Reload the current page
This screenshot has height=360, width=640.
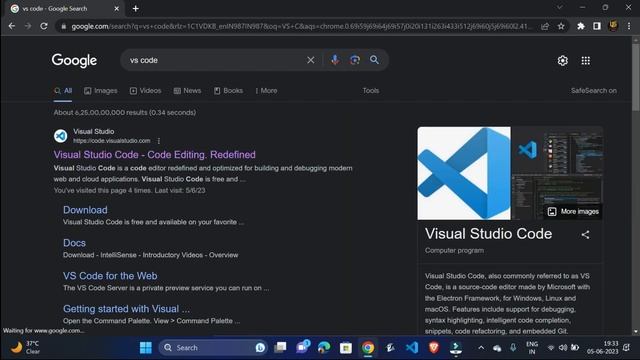[44, 26]
